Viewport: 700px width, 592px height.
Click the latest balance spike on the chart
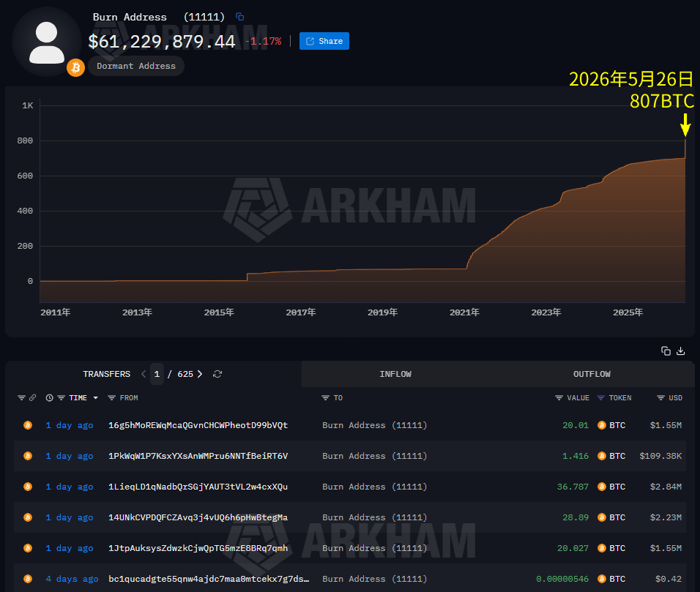coord(685,149)
